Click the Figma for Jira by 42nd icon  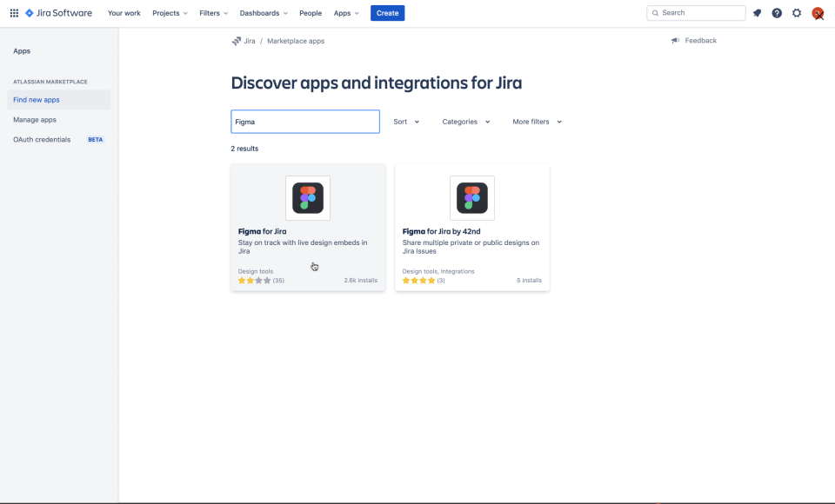coord(471,198)
